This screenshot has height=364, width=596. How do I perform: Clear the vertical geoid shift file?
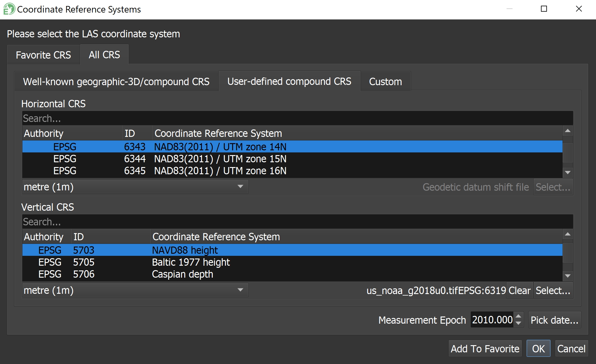519,290
